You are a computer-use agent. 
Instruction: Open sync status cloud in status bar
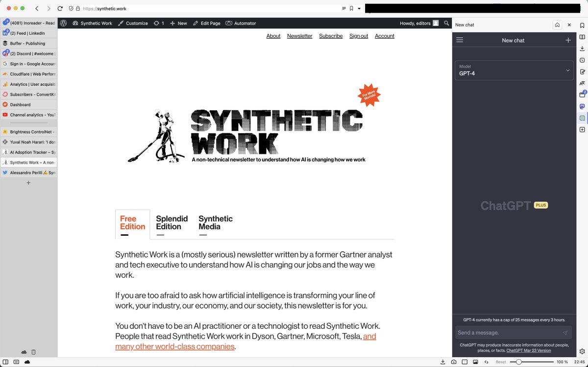pos(27,362)
